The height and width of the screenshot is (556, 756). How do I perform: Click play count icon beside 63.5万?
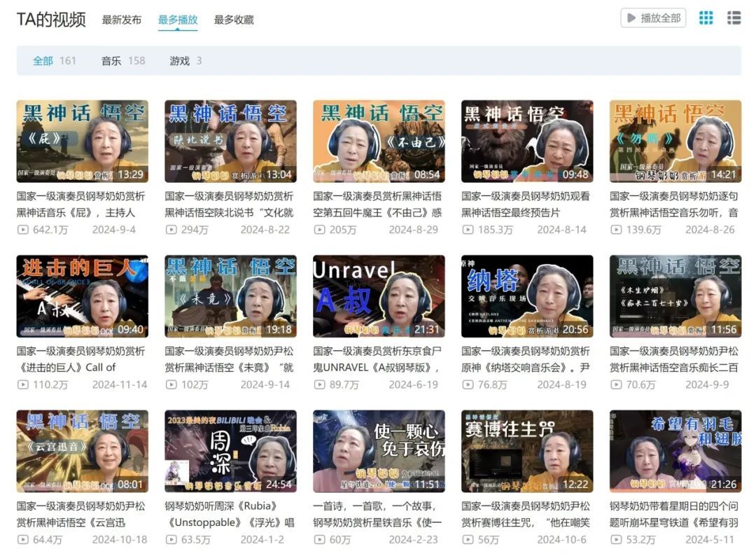[171, 540]
